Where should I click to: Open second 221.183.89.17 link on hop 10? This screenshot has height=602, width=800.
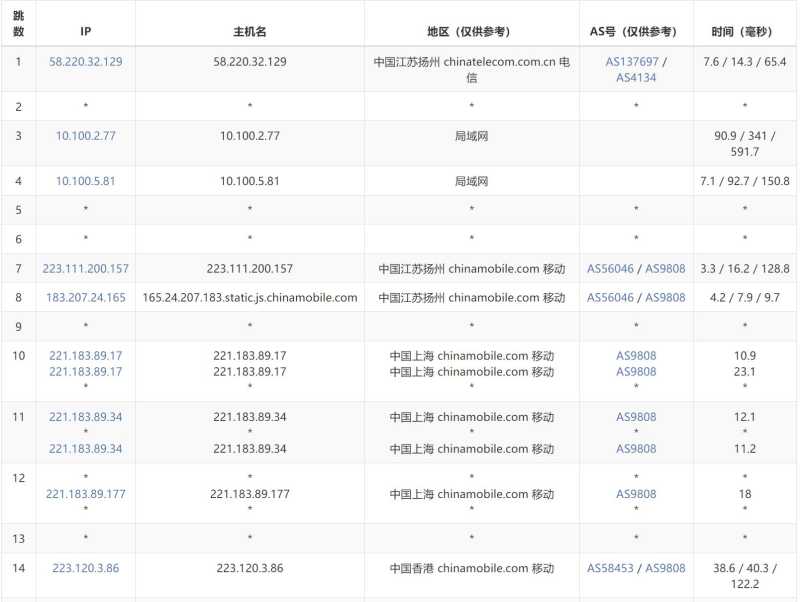[86, 371]
